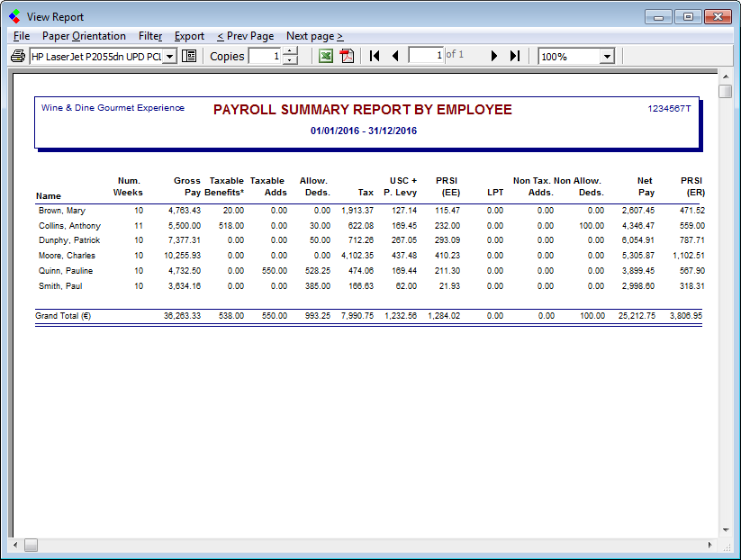The height and width of the screenshot is (560, 741).
Task: Open the 100% zoom level dropdown
Action: [607, 57]
